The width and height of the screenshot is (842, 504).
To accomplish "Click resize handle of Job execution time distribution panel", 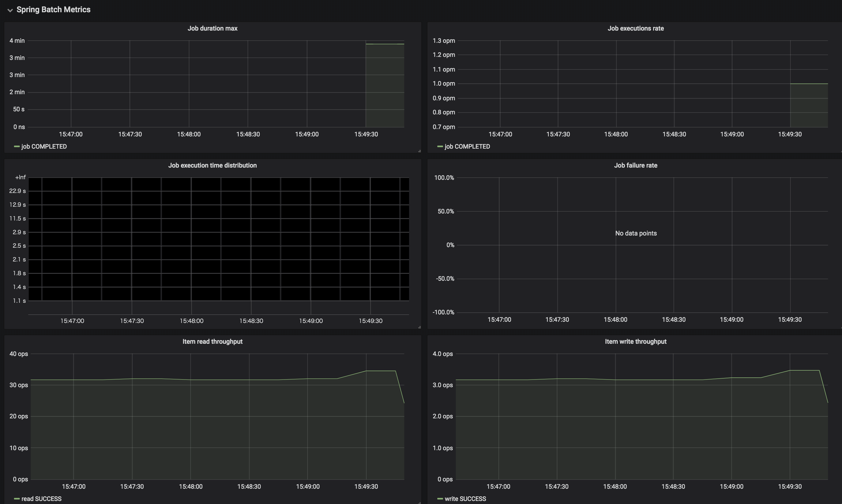I will tap(419, 327).
